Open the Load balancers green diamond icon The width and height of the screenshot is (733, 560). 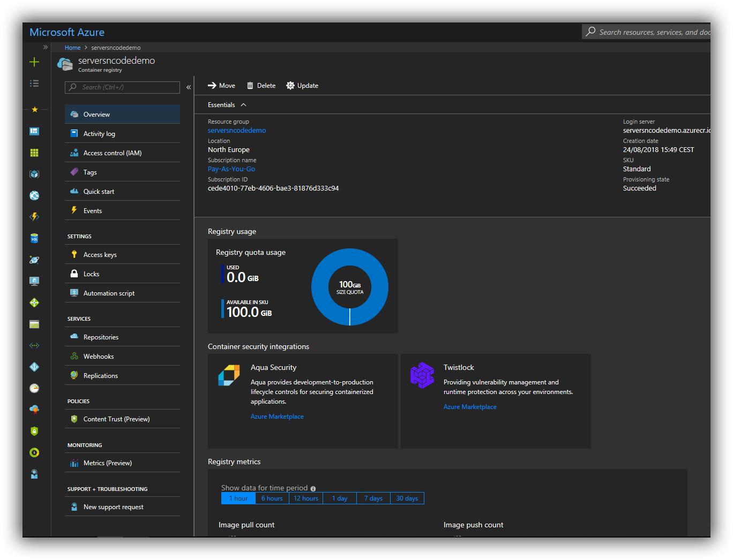point(34,302)
